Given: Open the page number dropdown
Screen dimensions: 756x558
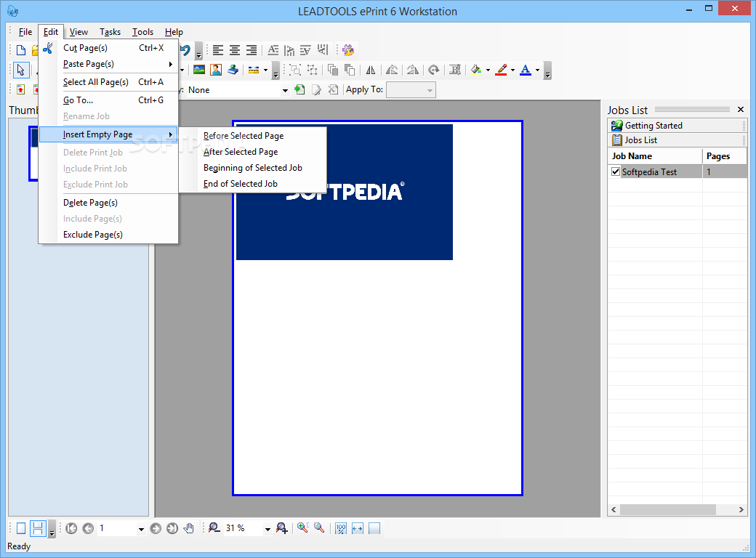Looking at the screenshot, I should [141, 529].
